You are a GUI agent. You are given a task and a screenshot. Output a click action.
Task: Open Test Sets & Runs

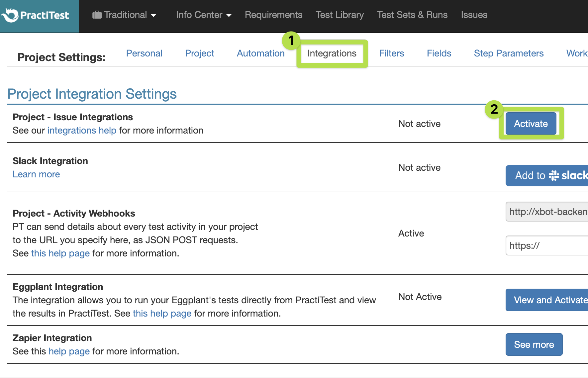click(412, 15)
